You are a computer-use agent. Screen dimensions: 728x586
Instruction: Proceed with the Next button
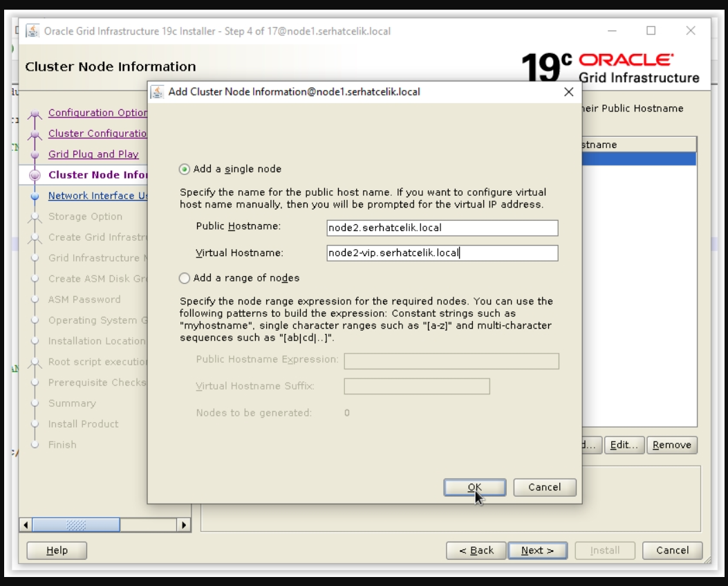(x=537, y=550)
